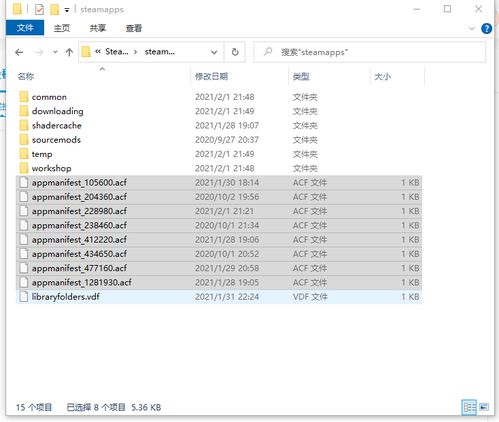This screenshot has height=422, width=499.
Task: Open the 共享 ribbon tab
Action: point(97,28)
